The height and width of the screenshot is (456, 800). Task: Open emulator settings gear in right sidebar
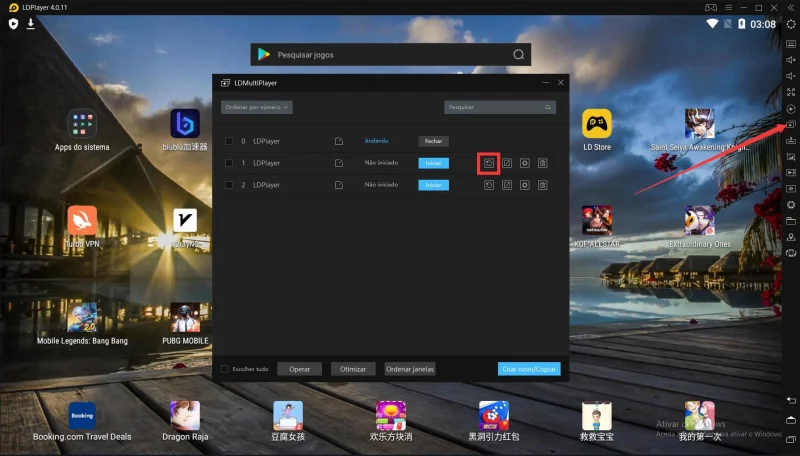791,24
